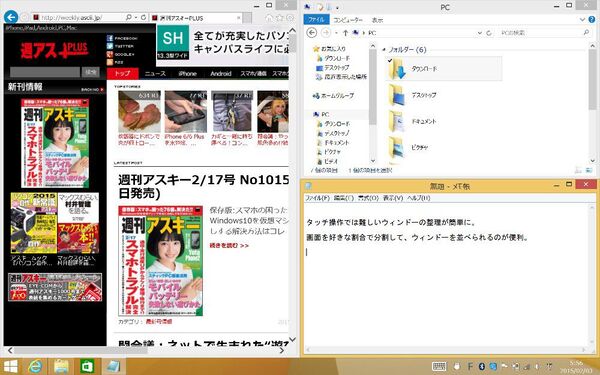The height and width of the screenshot is (375, 600).
Task: Click the Facebook icon on the web page
Action: pos(110,38)
